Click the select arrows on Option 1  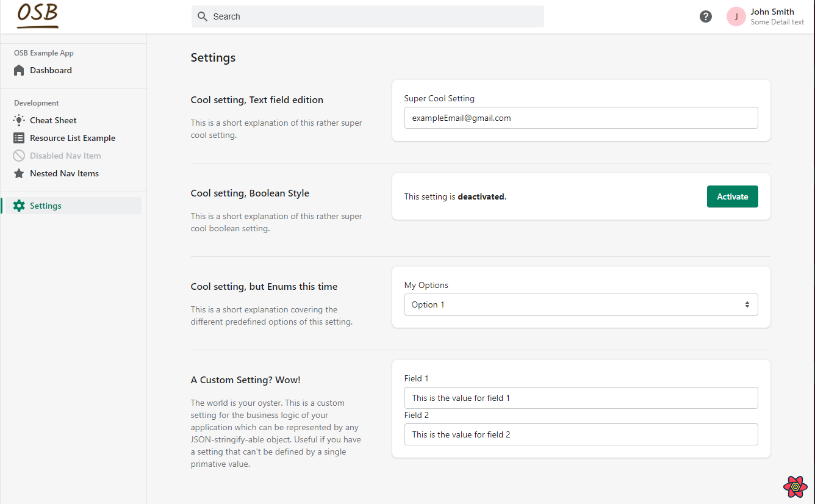(747, 304)
